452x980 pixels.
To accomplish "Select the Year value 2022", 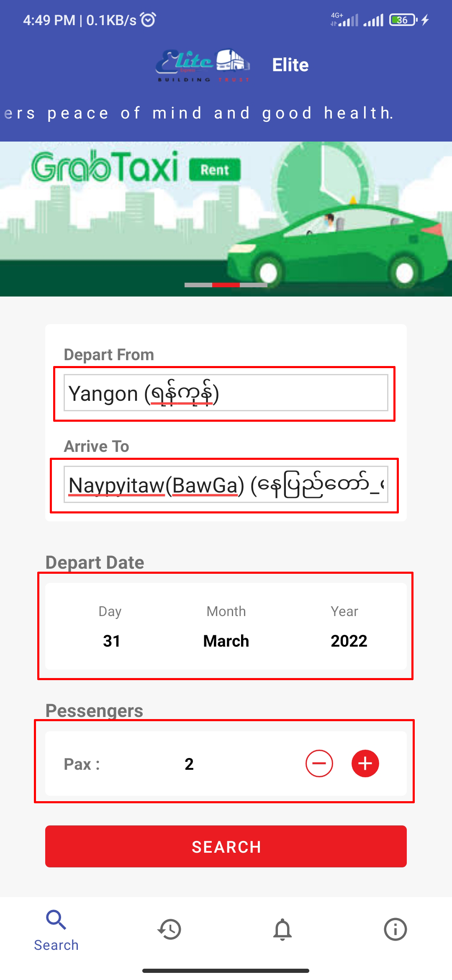I will 349,641.
